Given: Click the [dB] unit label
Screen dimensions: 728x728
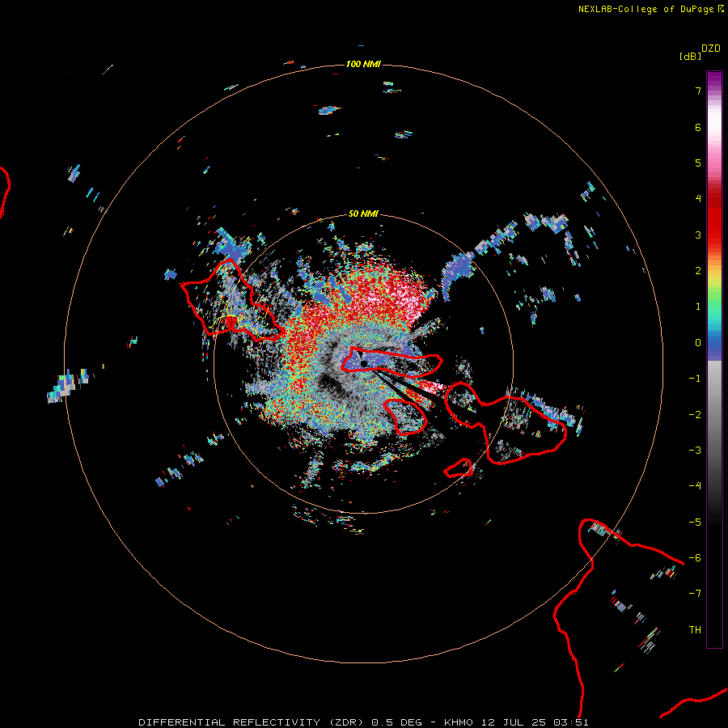Looking at the screenshot, I should 691,56.
